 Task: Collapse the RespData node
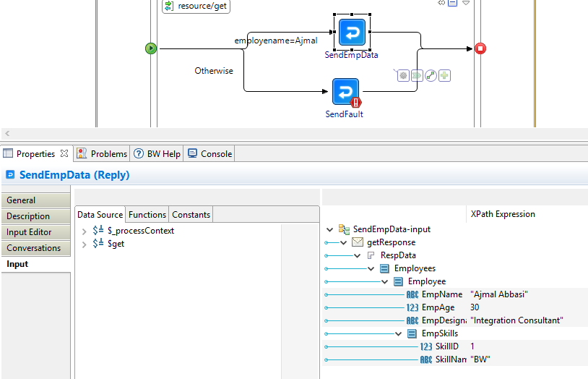(358, 256)
